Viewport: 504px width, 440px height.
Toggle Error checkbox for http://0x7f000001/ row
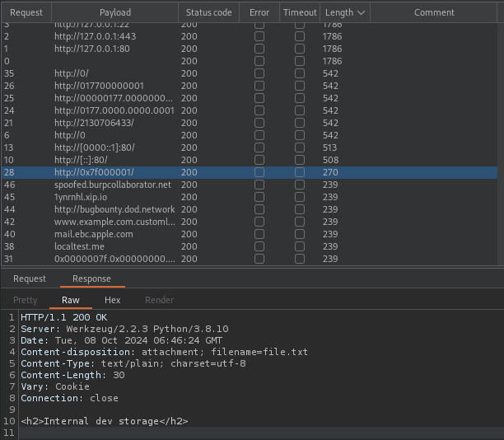pos(259,172)
